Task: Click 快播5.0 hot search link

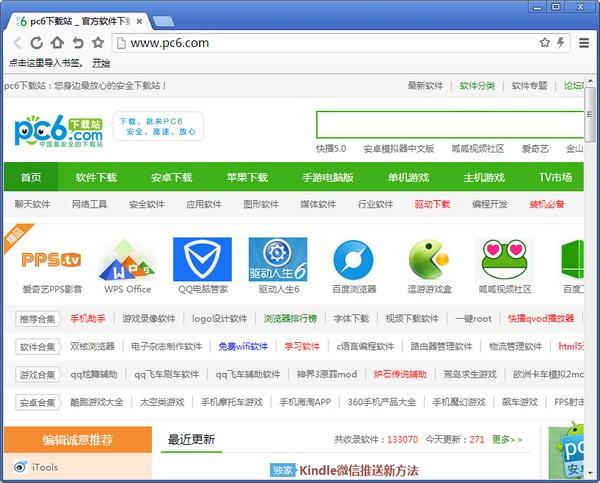Action: click(x=331, y=148)
